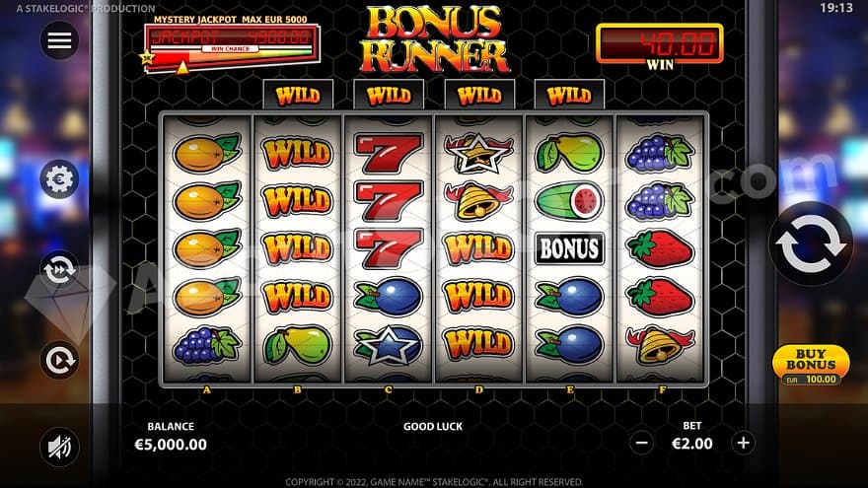Image resolution: width=868 pixels, height=488 pixels.
Task: Click the red WIN amount display
Action: pos(659,43)
